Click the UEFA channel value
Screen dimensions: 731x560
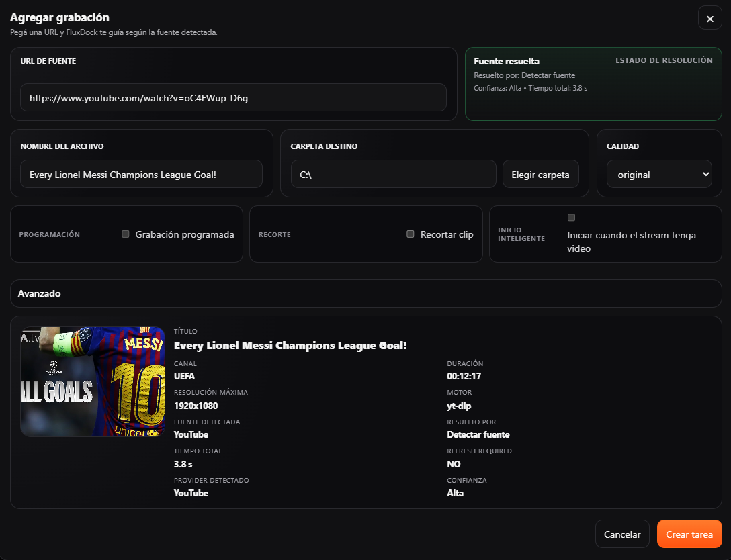184,376
